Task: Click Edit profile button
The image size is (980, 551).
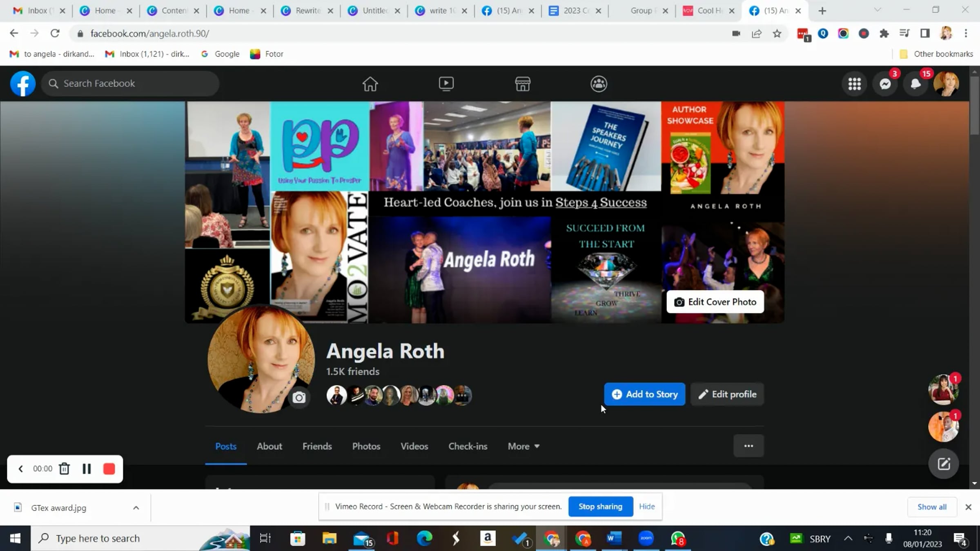Action: (x=727, y=394)
